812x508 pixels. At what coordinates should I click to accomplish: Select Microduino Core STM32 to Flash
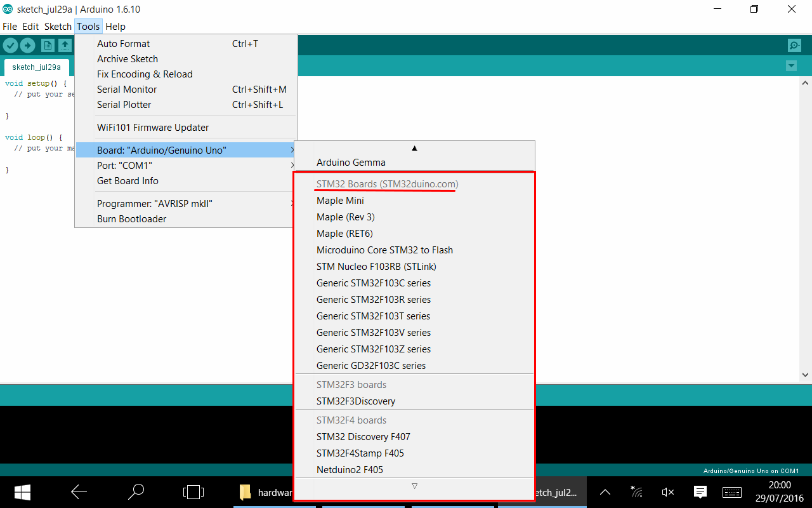[x=415, y=250]
